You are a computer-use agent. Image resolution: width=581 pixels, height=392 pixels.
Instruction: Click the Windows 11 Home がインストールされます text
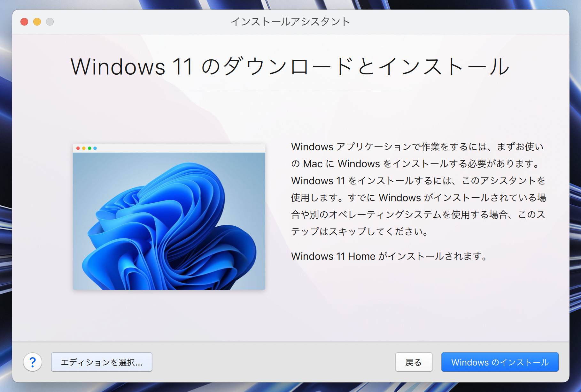[x=389, y=256]
